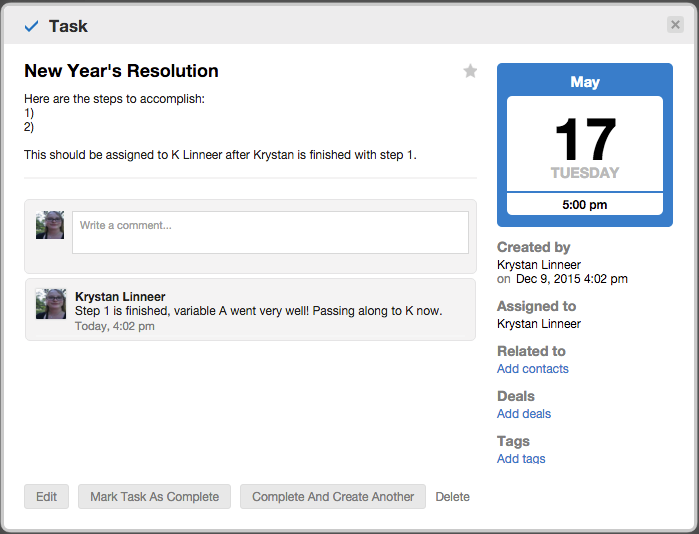The height and width of the screenshot is (534, 699).
Task: Mark Task As Complete
Action: point(154,497)
